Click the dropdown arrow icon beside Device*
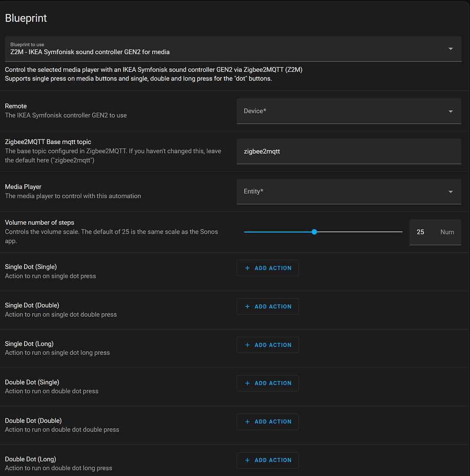Viewport: 470px width, 476px height. [450, 111]
